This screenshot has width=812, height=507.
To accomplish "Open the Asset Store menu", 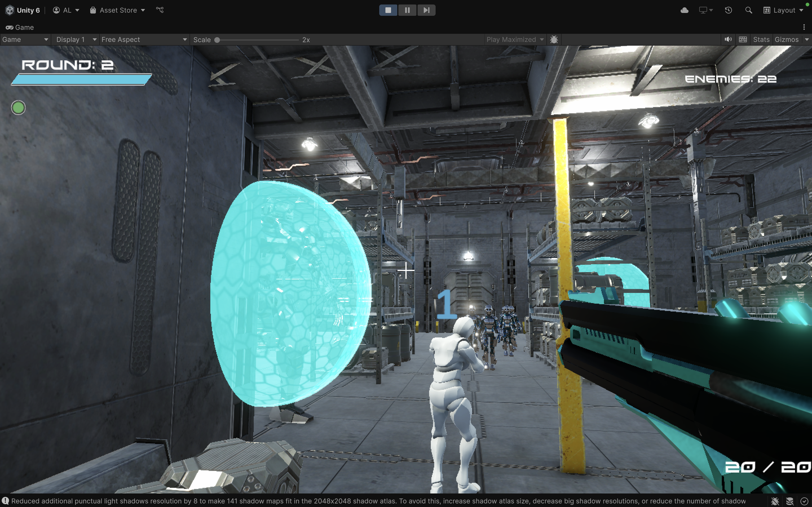I will click(118, 10).
